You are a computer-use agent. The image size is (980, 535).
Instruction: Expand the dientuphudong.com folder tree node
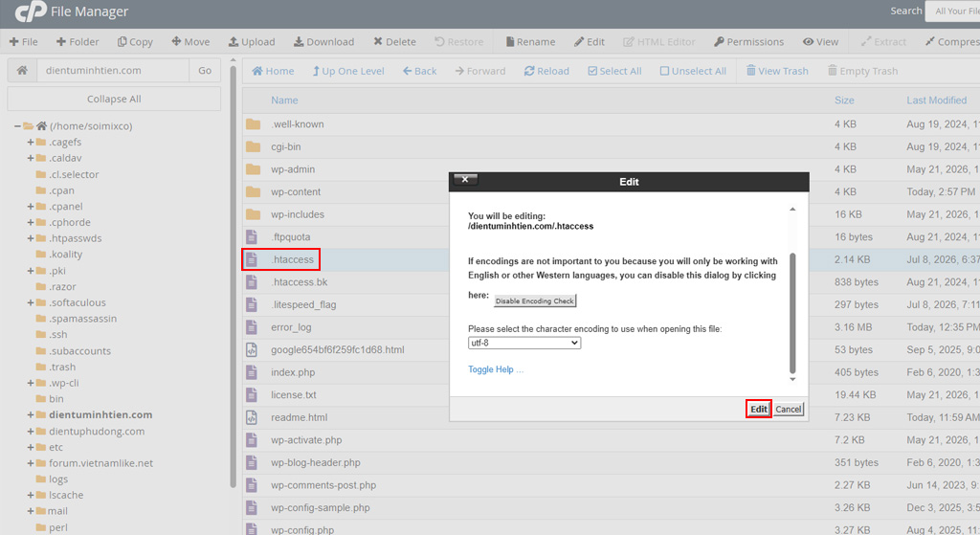click(30, 432)
